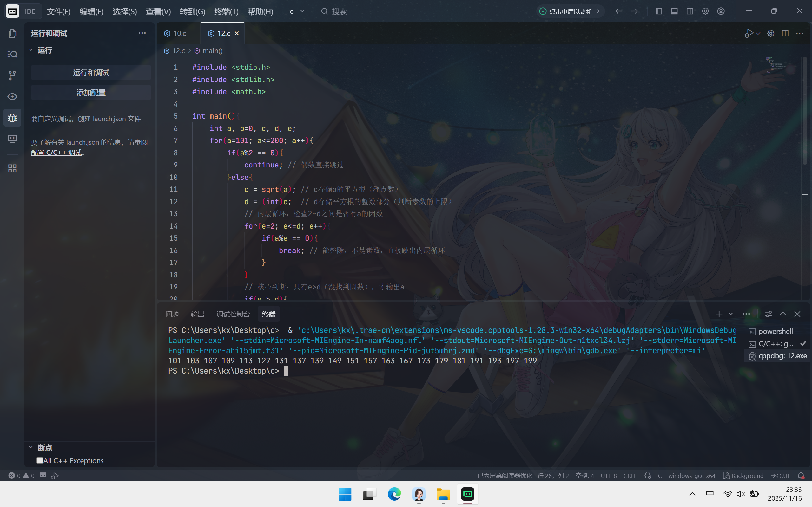Click the 运行和调试 button
This screenshot has width=812, height=507.
pos(91,72)
